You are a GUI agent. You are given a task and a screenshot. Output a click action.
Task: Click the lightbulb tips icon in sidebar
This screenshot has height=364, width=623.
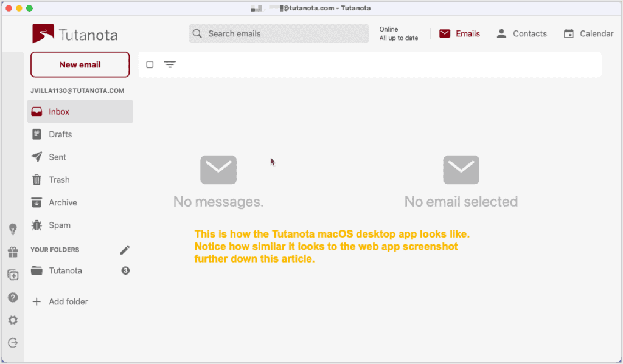point(13,229)
